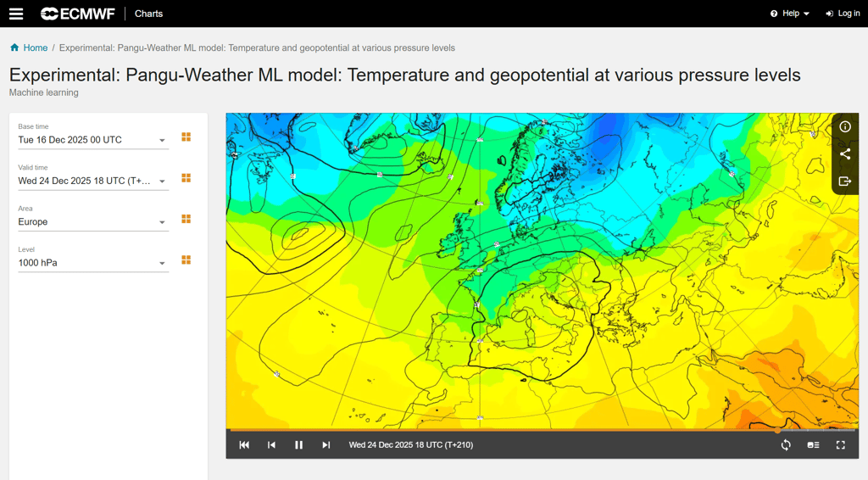Share the chart using the share icon
Screen dimensions: 868x480
click(845, 153)
